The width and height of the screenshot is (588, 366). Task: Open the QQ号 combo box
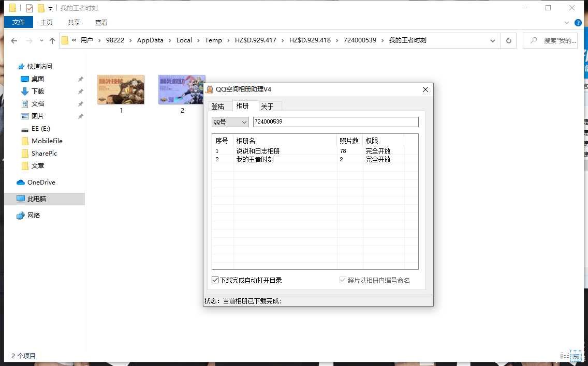[x=230, y=122]
